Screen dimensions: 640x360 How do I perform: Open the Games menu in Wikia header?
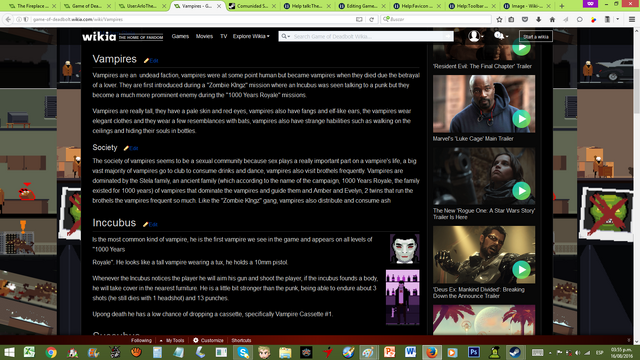(x=180, y=36)
